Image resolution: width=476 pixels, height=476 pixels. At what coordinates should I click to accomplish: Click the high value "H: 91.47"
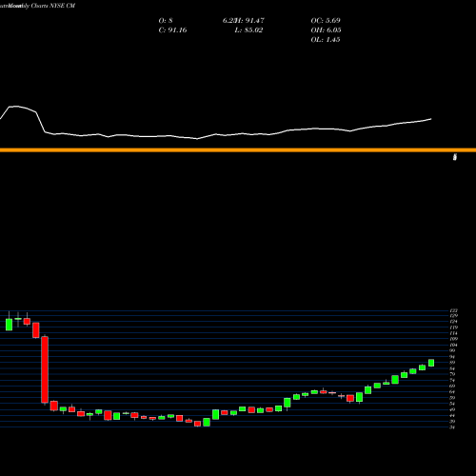coord(250,21)
